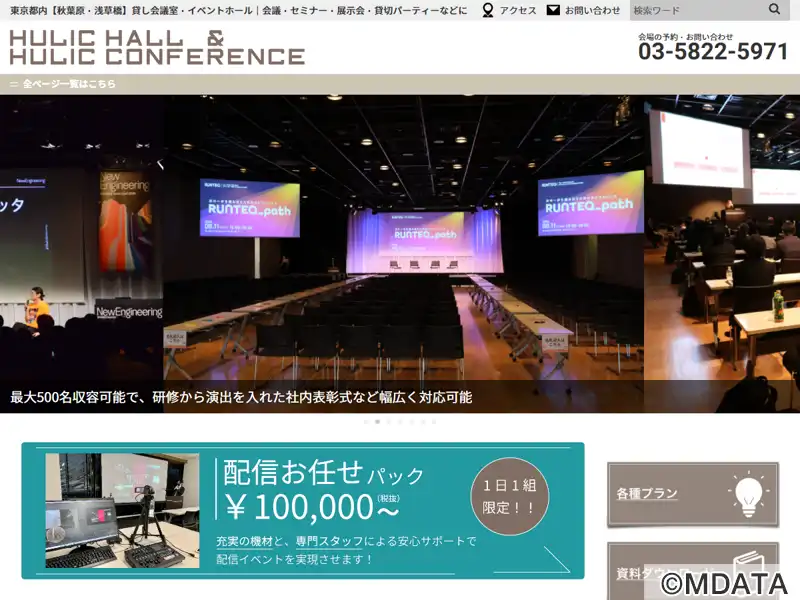Image resolution: width=800 pixels, height=600 pixels.
Task: Expand the 全ページ一覧はこちら menu
Action: click(69, 84)
